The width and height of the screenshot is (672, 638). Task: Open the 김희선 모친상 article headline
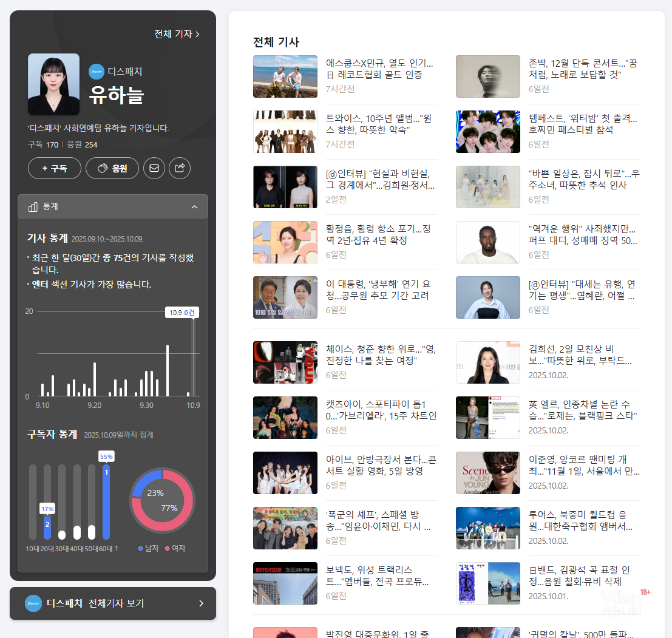580,355
